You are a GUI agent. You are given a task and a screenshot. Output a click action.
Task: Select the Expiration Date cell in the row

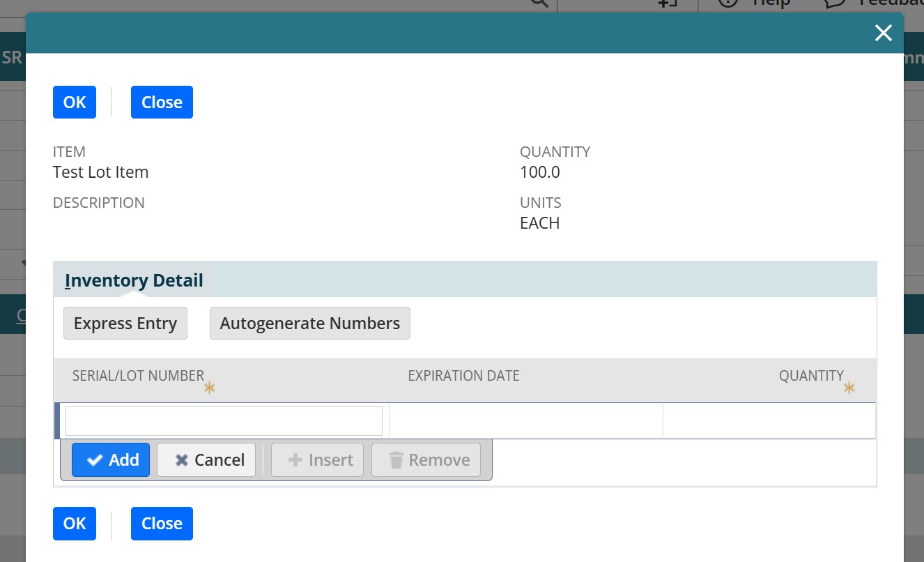[x=525, y=421]
